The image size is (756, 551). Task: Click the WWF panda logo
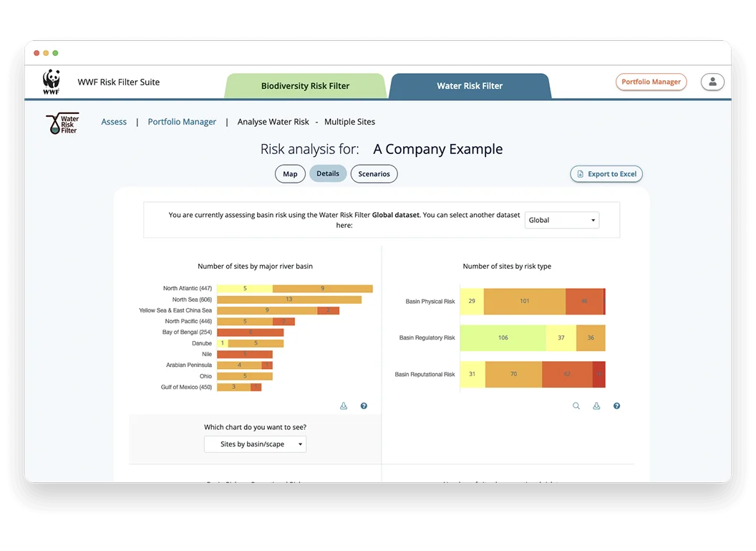[x=51, y=82]
